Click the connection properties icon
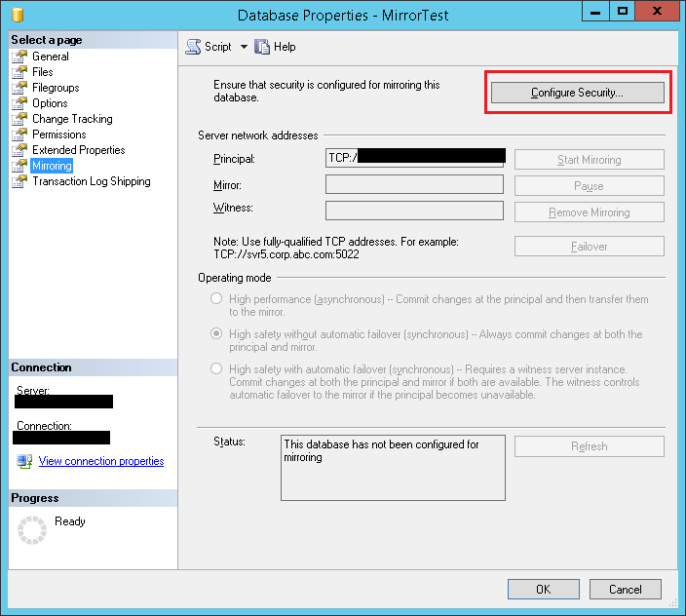This screenshot has width=686, height=616. [24, 461]
